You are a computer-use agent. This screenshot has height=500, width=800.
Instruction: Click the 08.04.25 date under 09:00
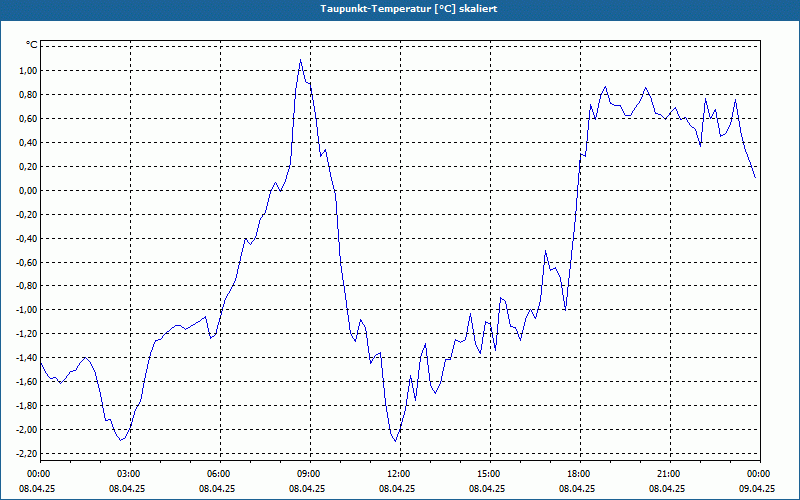pos(308,488)
